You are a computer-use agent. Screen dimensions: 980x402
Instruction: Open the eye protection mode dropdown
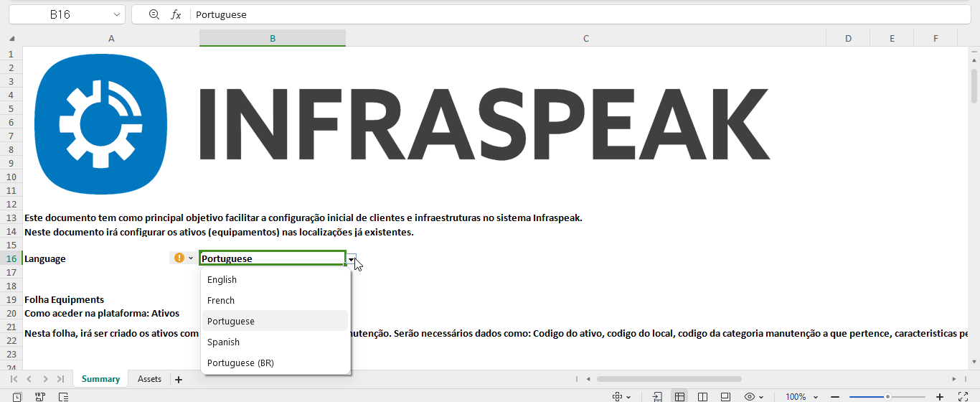[x=754, y=396]
